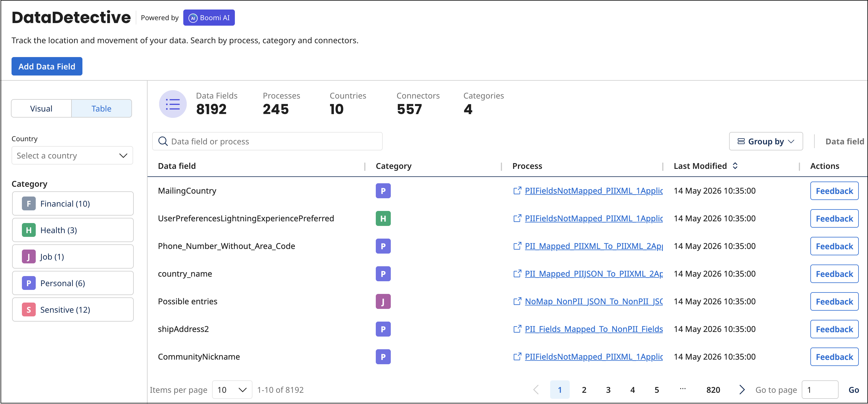Go to the previous page arrow
The image size is (868, 404).
536,390
